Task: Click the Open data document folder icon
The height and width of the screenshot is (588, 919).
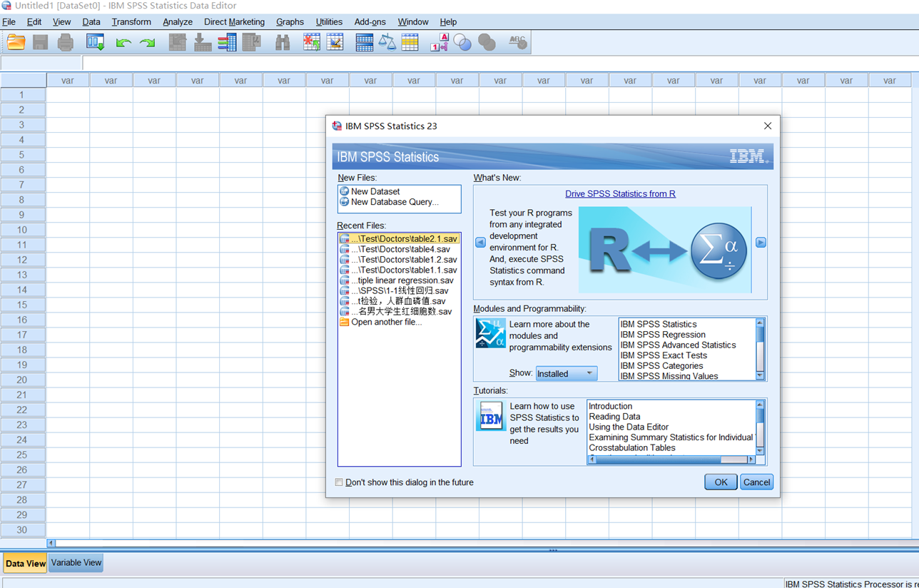Action: pos(16,43)
